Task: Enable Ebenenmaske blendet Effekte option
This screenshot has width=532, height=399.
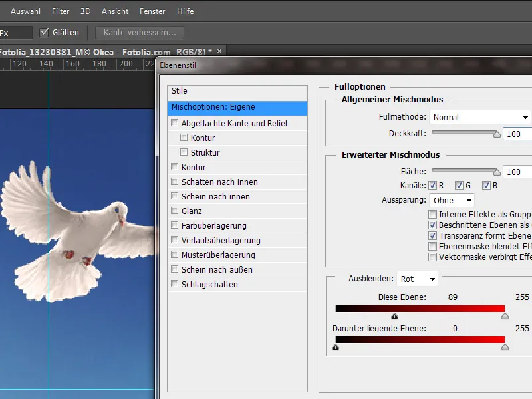Action: pyautogui.click(x=433, y=246)
